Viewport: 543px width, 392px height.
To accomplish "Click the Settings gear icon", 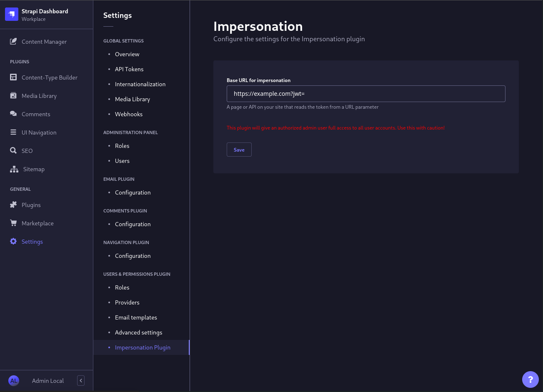I will [x=13, y=242].
